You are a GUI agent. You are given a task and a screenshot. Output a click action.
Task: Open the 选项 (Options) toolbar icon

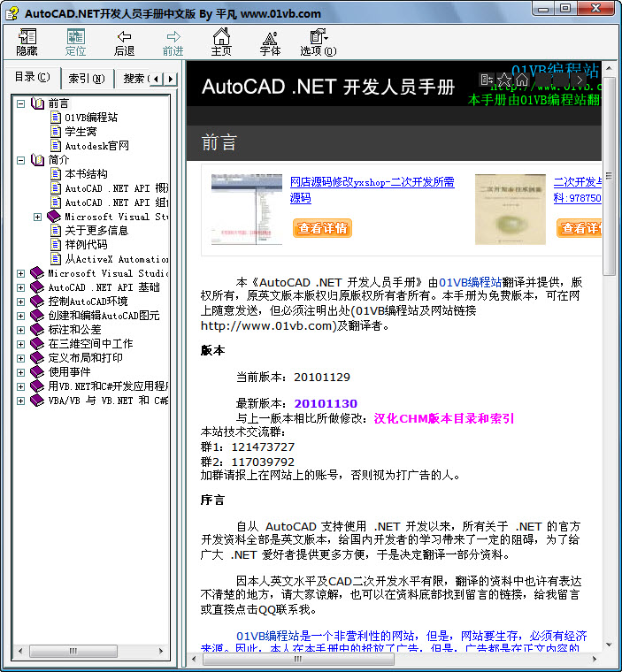[319, 42]
